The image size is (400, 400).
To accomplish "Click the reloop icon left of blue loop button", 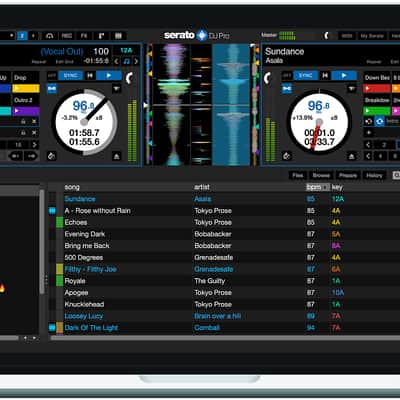I will click(368, 121).
